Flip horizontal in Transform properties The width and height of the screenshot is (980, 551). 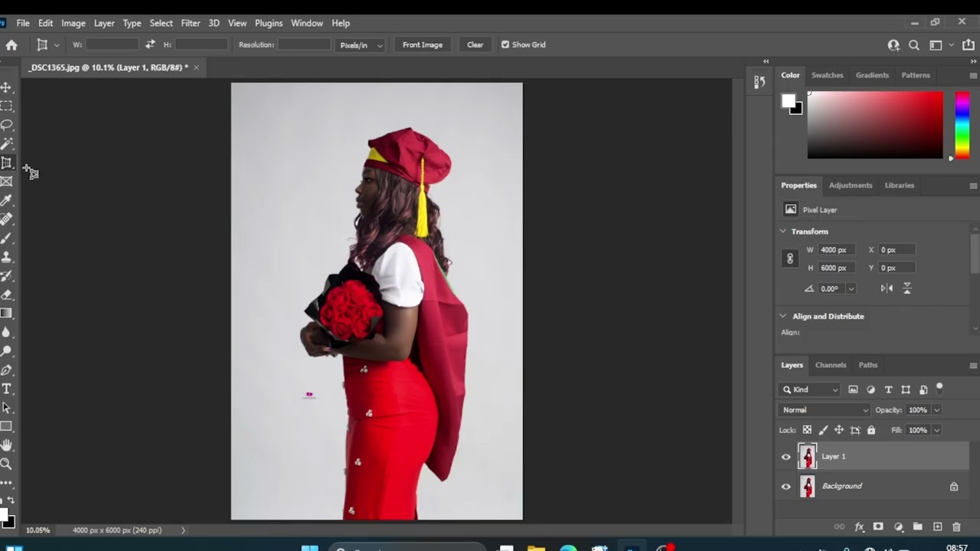click(x=887, y=289)
